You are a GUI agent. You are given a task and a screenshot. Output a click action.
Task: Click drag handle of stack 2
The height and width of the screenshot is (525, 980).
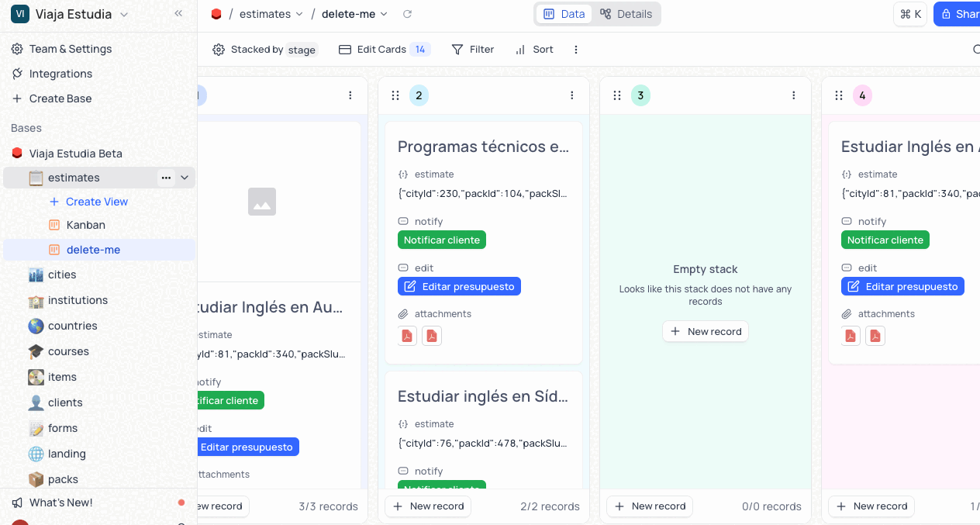point(395,95)
